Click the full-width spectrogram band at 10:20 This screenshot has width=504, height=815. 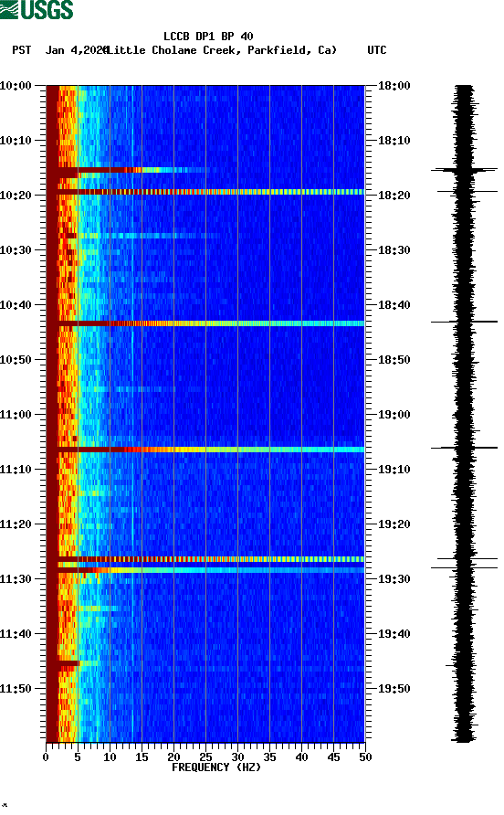click(x=205, y=192)
